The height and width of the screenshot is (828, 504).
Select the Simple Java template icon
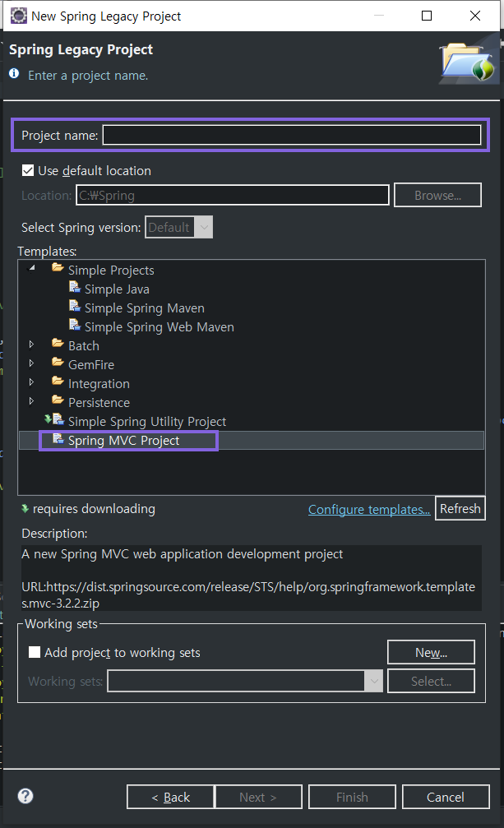[75, 287]
